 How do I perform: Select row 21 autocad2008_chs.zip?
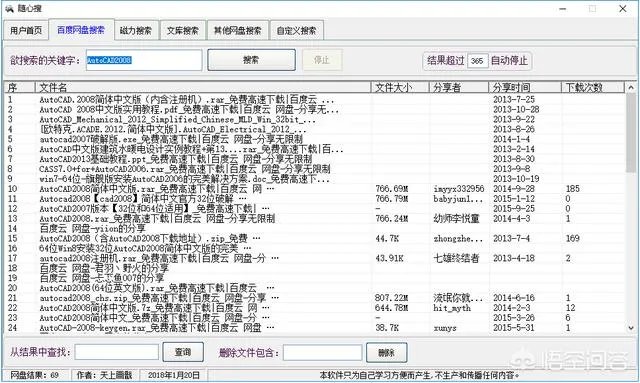pyautogui.click(x=315, y=298)
